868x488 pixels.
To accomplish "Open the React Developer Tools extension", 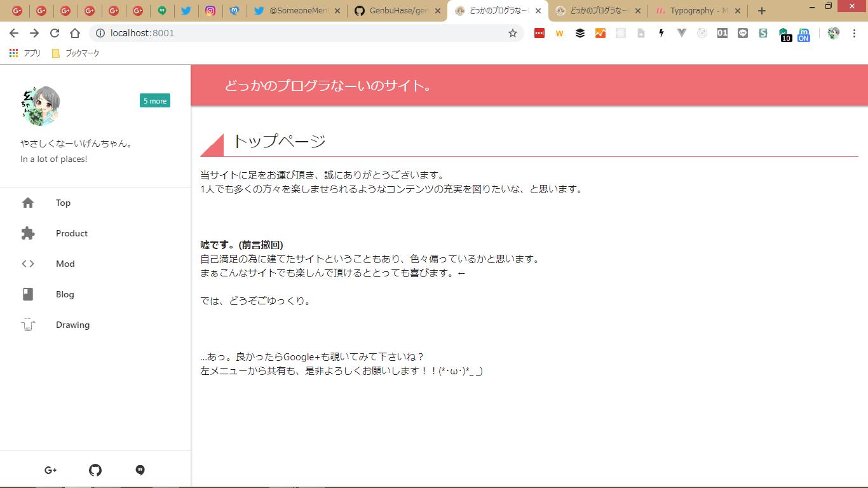I will pyautogui.click(x=621, y=33).
